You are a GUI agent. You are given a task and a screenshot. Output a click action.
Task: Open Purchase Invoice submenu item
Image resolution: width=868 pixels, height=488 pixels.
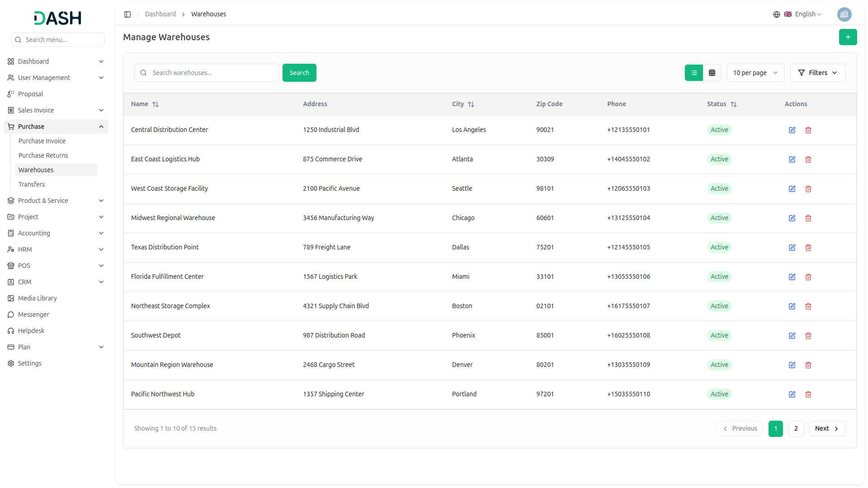coord(56,141)
